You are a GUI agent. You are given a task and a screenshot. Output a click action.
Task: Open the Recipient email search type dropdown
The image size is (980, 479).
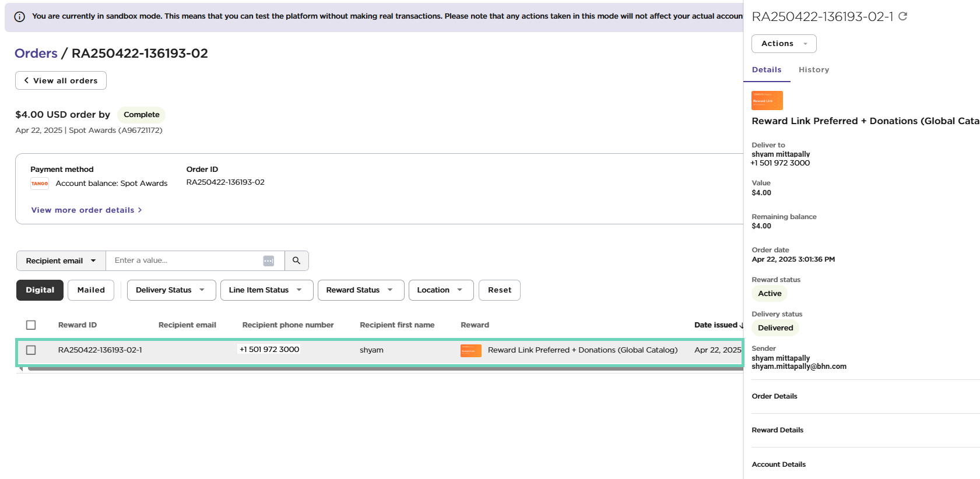coord(61,260)
